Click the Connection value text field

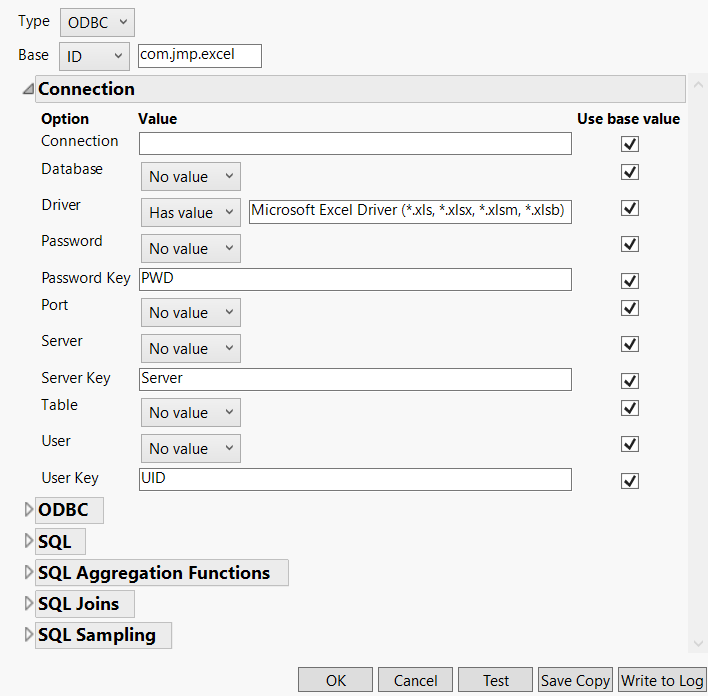click(x=355, y=143)
